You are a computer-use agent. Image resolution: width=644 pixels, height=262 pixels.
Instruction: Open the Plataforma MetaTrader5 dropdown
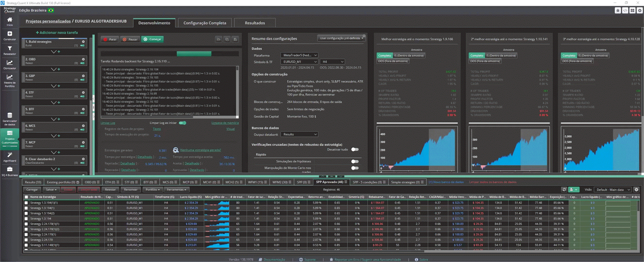299,55
